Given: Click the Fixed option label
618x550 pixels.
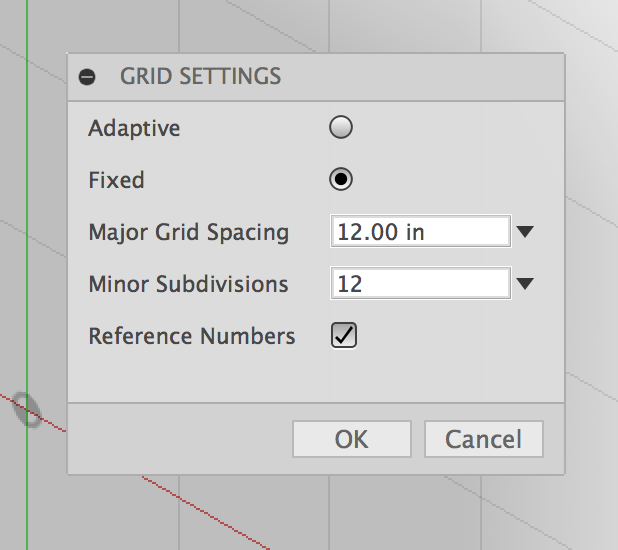Looking at the screenshot, I should coord(116,180).
